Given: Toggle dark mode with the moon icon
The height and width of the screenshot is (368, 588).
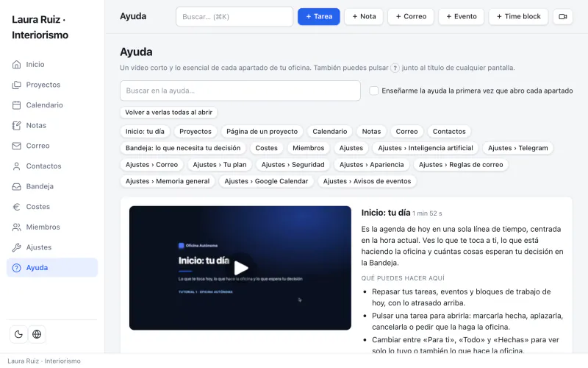Looking at the screenshot, I should 18,334.
